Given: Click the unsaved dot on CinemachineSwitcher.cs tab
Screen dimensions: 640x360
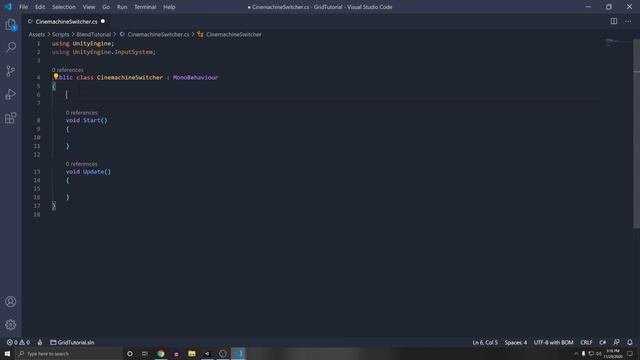Looking at the screenshot, I should tap(103, 21).
